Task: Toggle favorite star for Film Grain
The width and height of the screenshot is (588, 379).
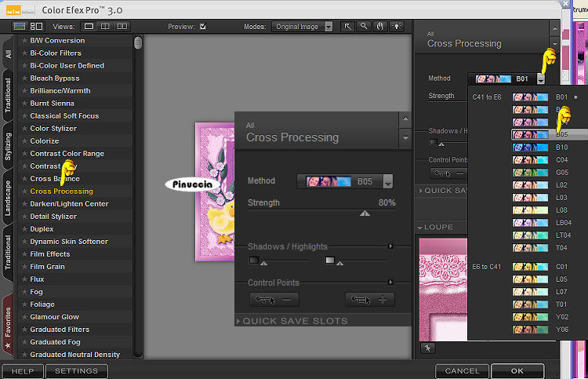Action: pos(24,267)
